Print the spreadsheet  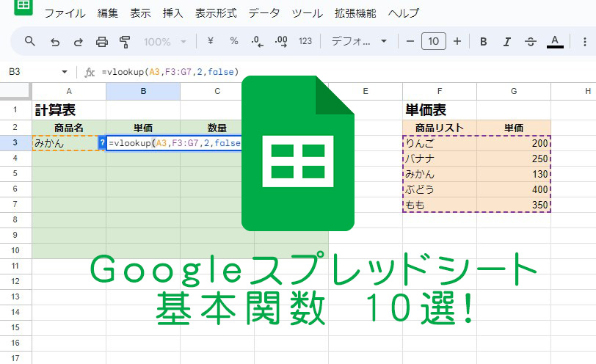(102, 41)
